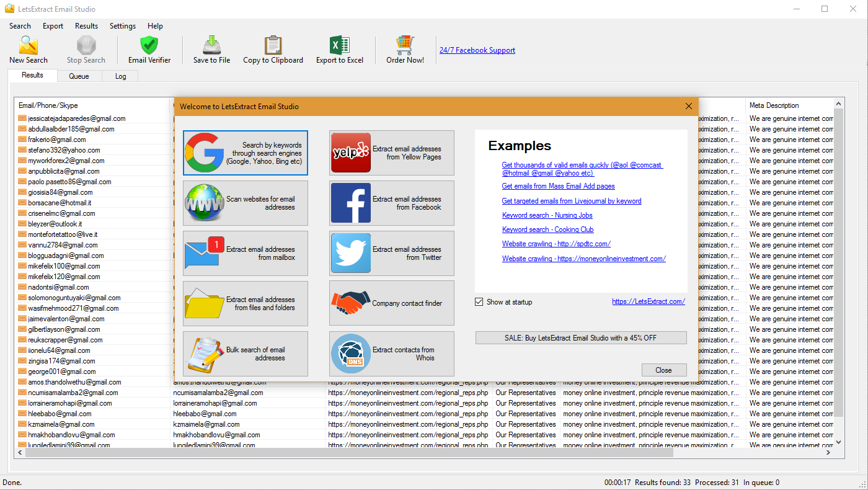Click the New Search toolbar icon

coord(29,46)
